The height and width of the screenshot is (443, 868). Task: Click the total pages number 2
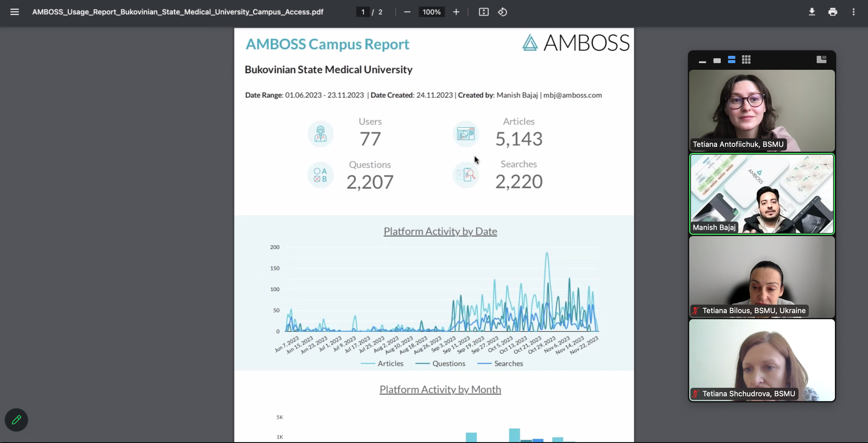(380, 12)
